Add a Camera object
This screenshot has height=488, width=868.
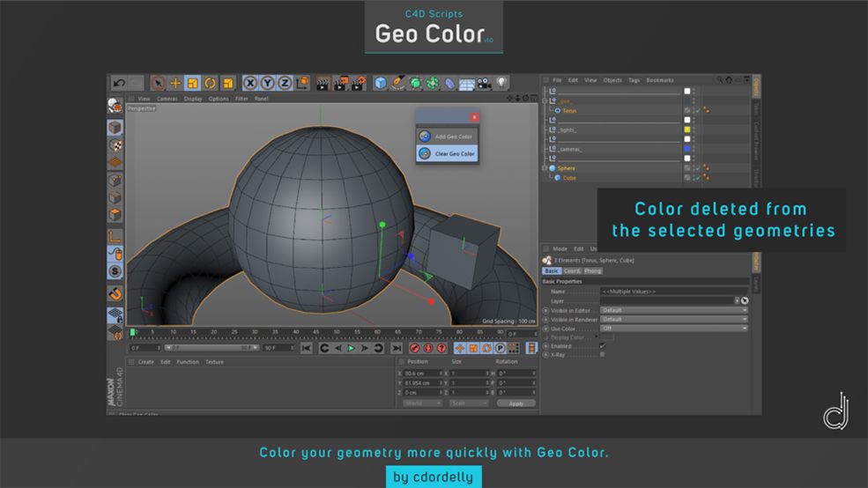point(485,83)
